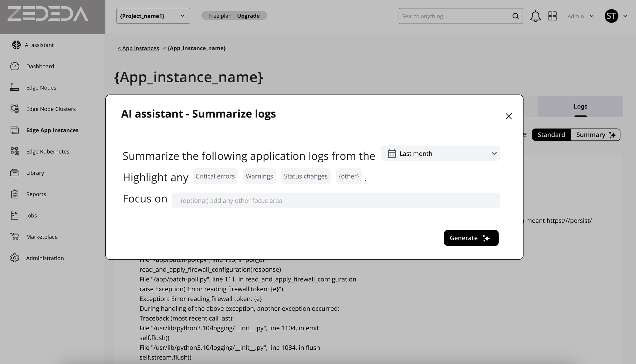
Task: Switch log view to Standard
Action: coord(551,135)
